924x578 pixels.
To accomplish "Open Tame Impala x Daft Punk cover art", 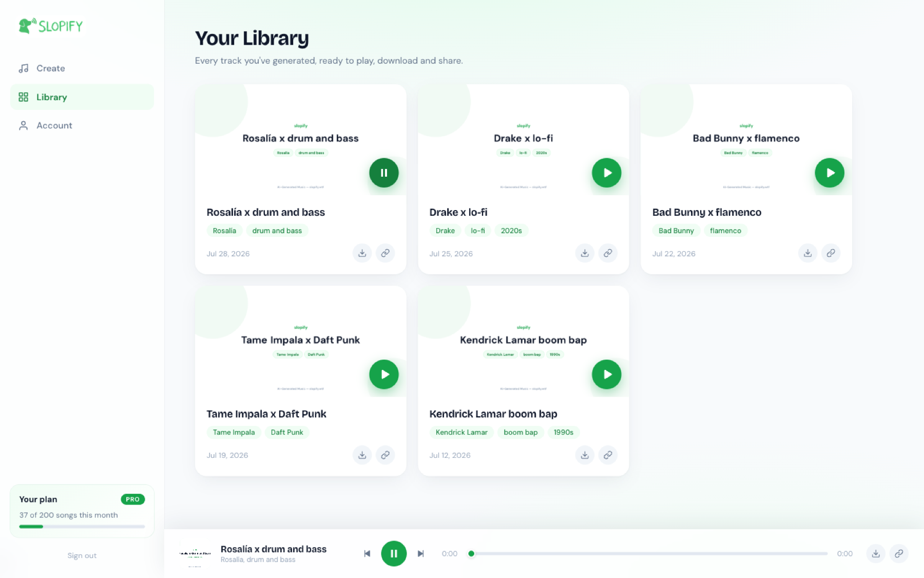I will [x=300, y=342].
